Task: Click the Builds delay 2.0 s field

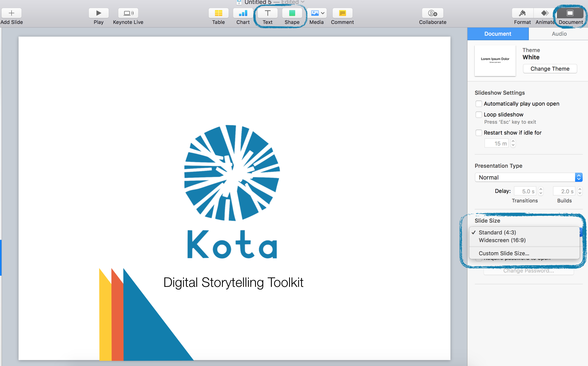Action: click(x=564, y=191)
